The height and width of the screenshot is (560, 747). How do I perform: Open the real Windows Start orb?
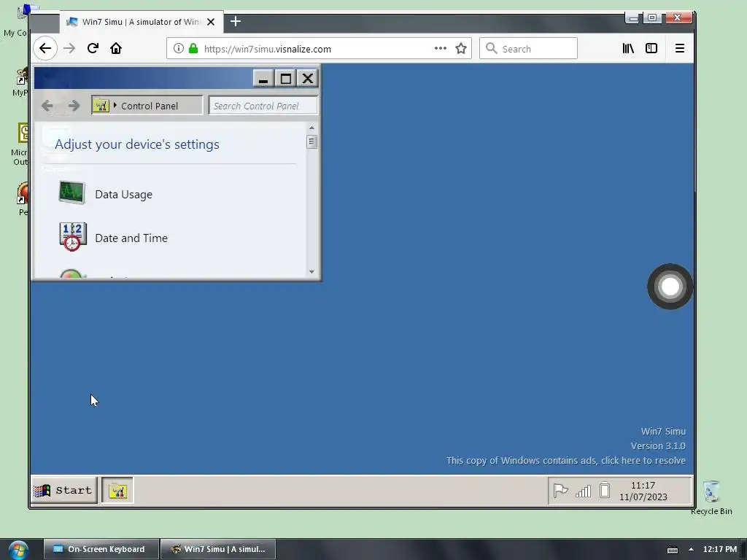click(x=18, y=550)
